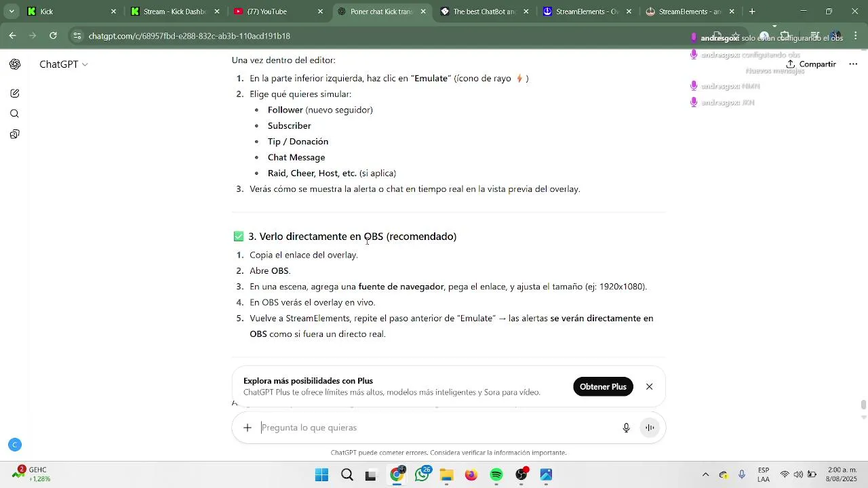Dismiss the Plus upgrade banner

tap(650, 387)
